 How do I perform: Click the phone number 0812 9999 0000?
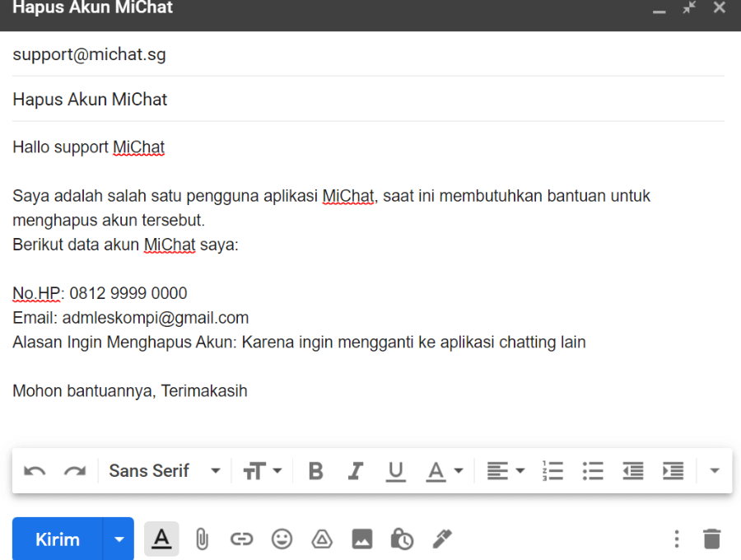click(128, 293)
